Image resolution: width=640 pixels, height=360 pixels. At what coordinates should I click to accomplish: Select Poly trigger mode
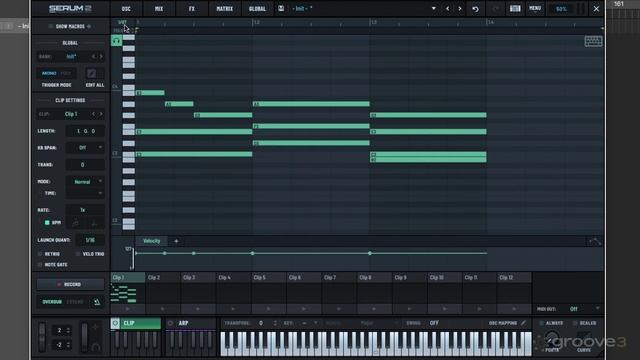pyautogui.click(x=66, y=73)
